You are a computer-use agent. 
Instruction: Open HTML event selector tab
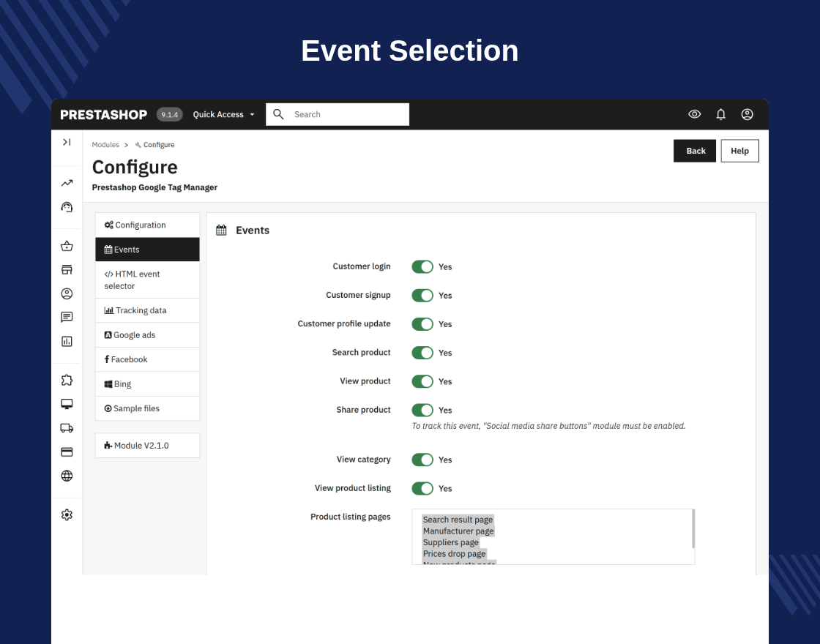click(147, 280)
